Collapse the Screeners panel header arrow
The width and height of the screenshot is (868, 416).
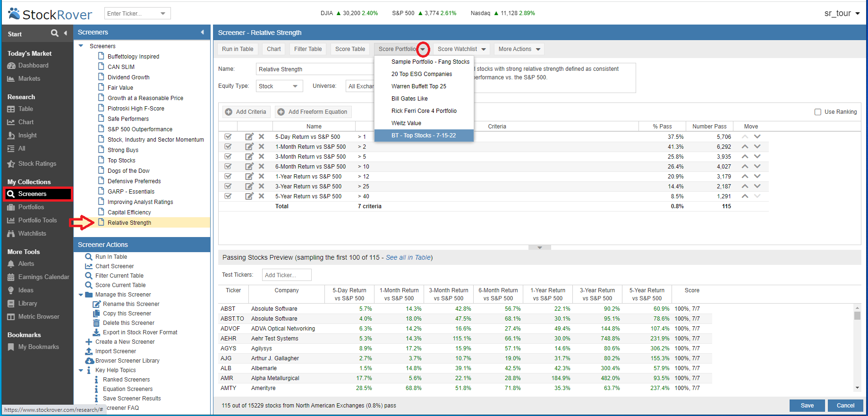point(202,32)
